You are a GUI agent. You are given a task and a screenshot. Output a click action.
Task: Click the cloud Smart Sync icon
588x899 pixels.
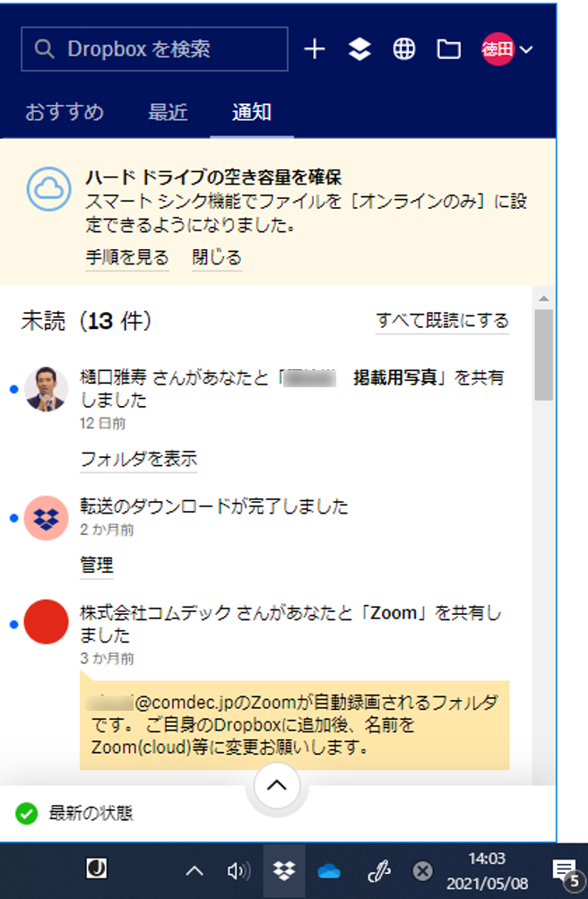[x=49, y=188]
